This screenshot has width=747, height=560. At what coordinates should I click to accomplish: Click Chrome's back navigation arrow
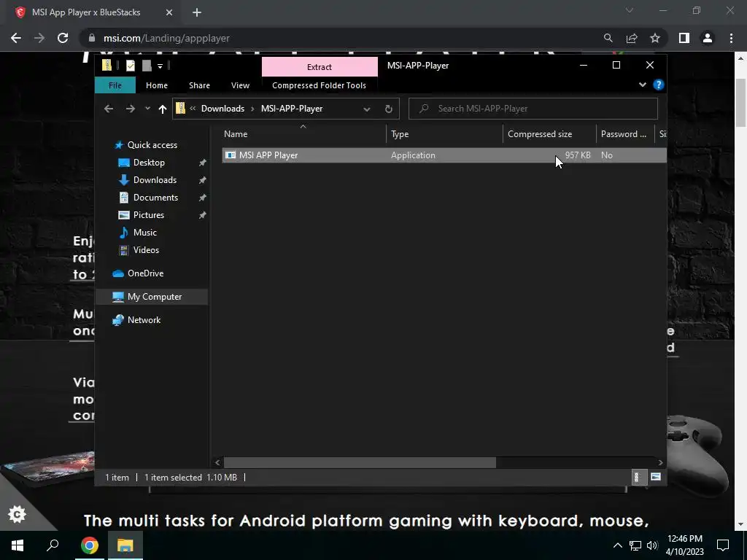(16, 38)
